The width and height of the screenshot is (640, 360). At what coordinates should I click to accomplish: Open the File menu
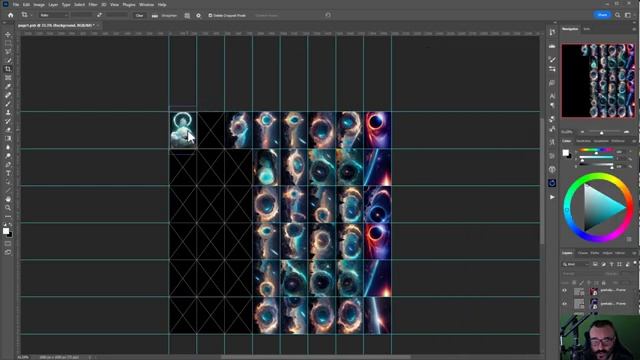click(x=16, y=5)
